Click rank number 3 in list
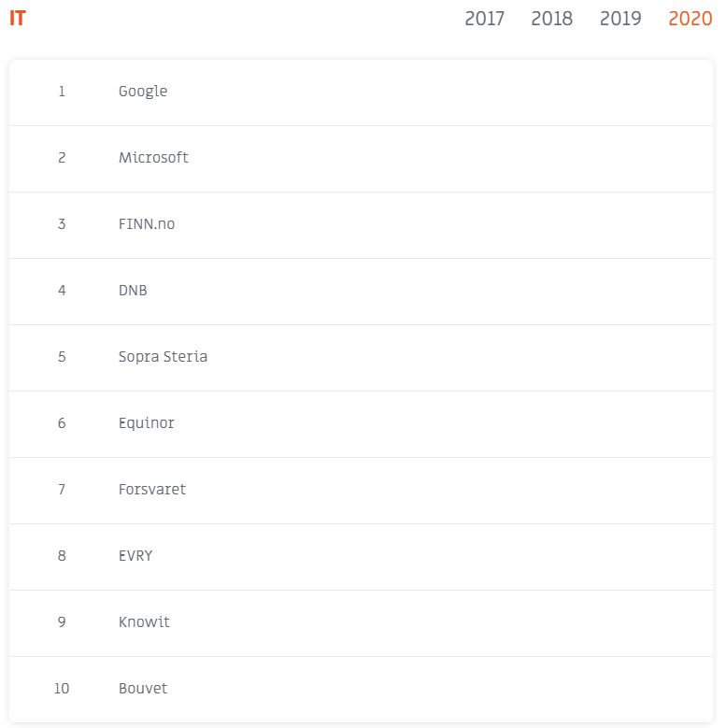 [x=62, y=223]
